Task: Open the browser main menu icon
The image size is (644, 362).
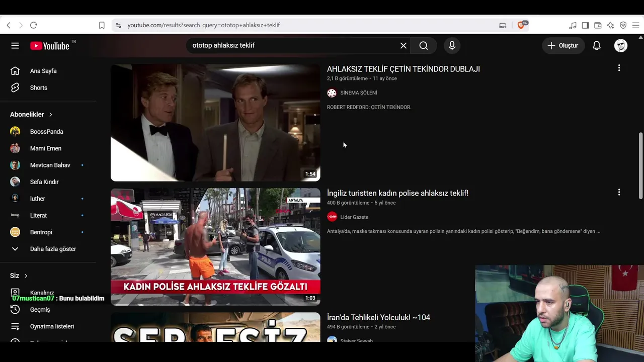Action: pos(636,25)
